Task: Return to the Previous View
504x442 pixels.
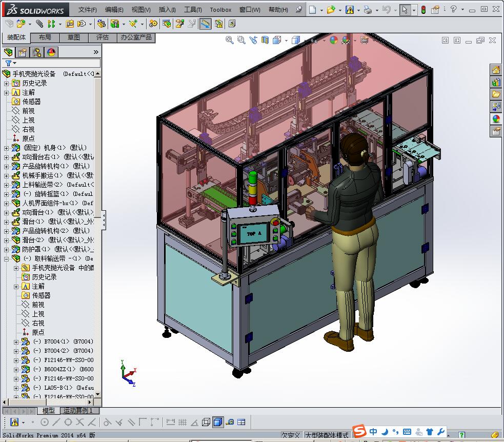Action: point(253,40)
